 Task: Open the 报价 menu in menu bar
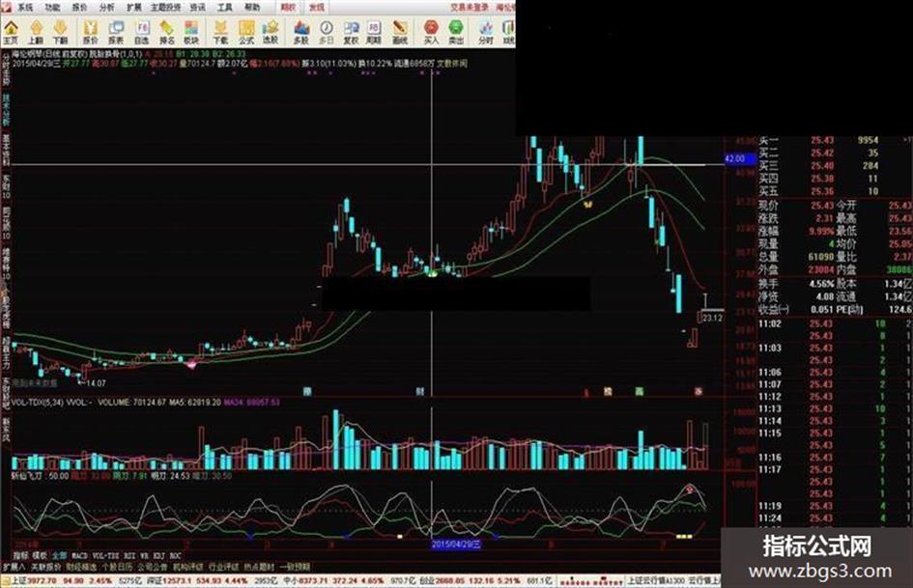point(80,8)
